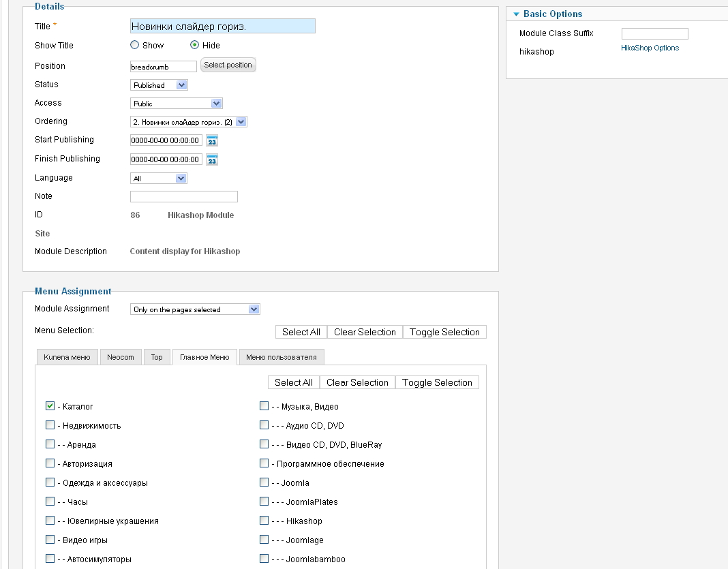Click the Select position button
This screenshot has height=569, width=728.
(228, 65)
